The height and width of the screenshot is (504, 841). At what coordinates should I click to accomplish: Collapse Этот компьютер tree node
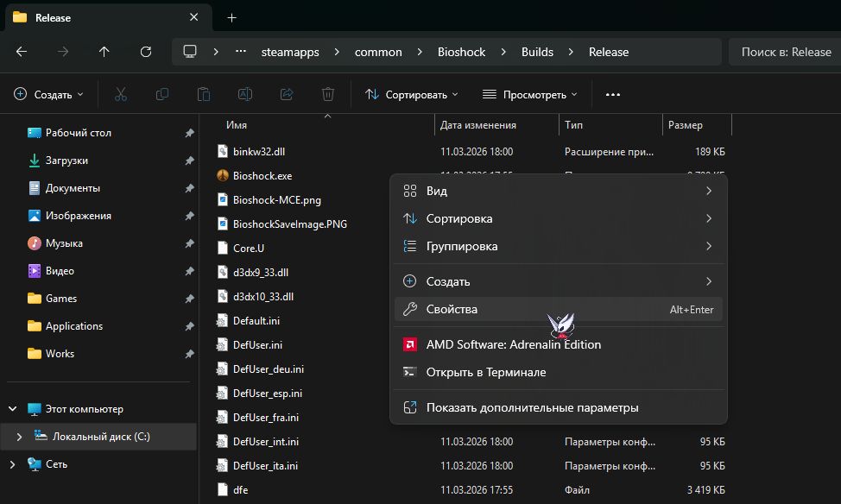click(13, 408)
